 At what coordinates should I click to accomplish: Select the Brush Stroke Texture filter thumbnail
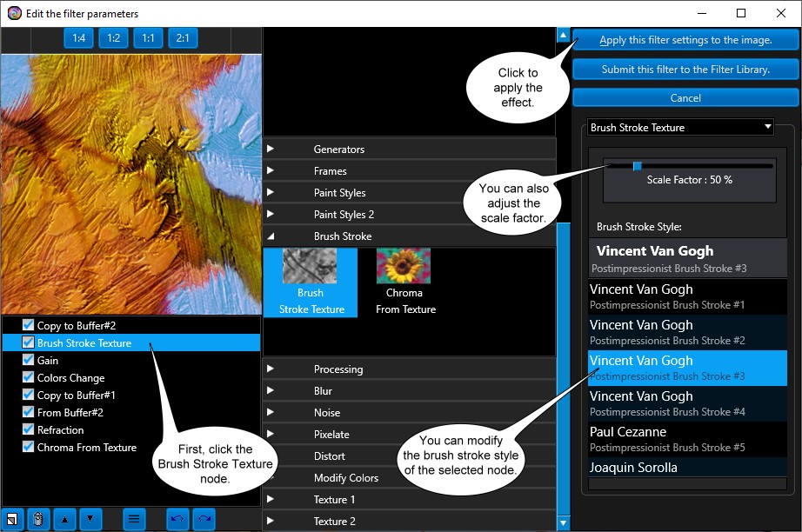(x=311, y=283)
